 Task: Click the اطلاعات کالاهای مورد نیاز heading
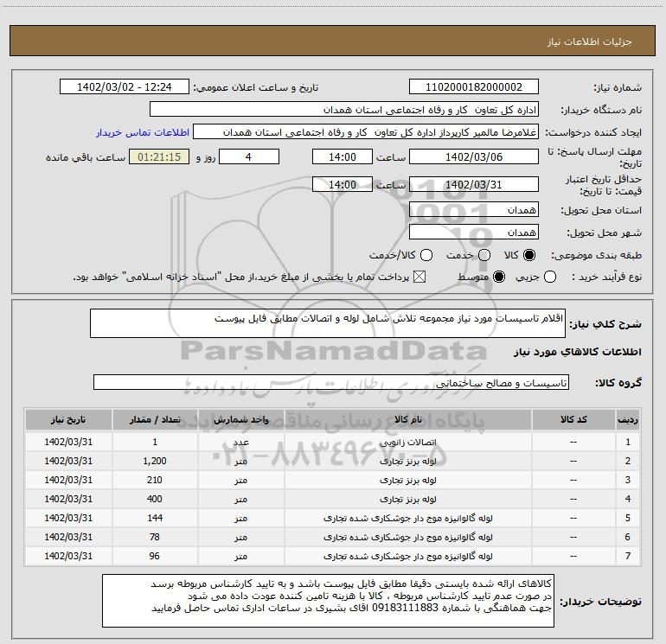[x=577, y=353]
